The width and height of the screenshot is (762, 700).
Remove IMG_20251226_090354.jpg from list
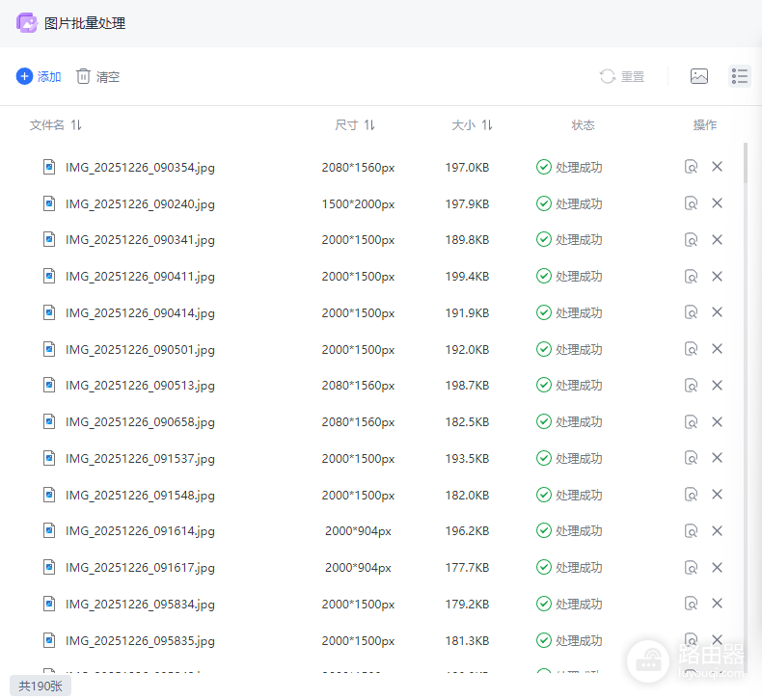(x=717, y=167)
